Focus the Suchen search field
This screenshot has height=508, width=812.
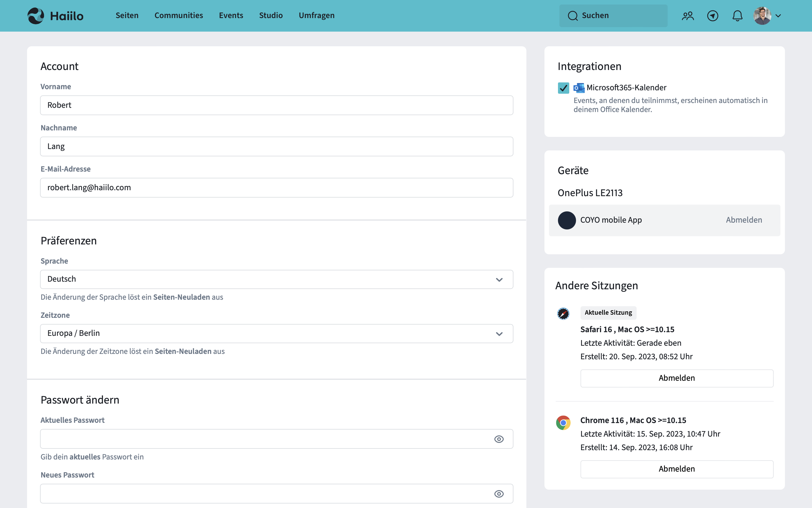[x=613, y=16]
